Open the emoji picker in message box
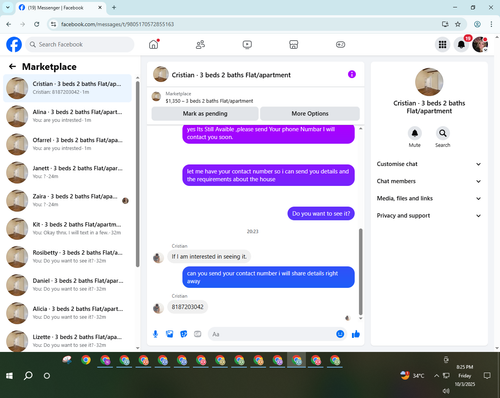Screen dimensions: 500x398 [x=340, y=334]
